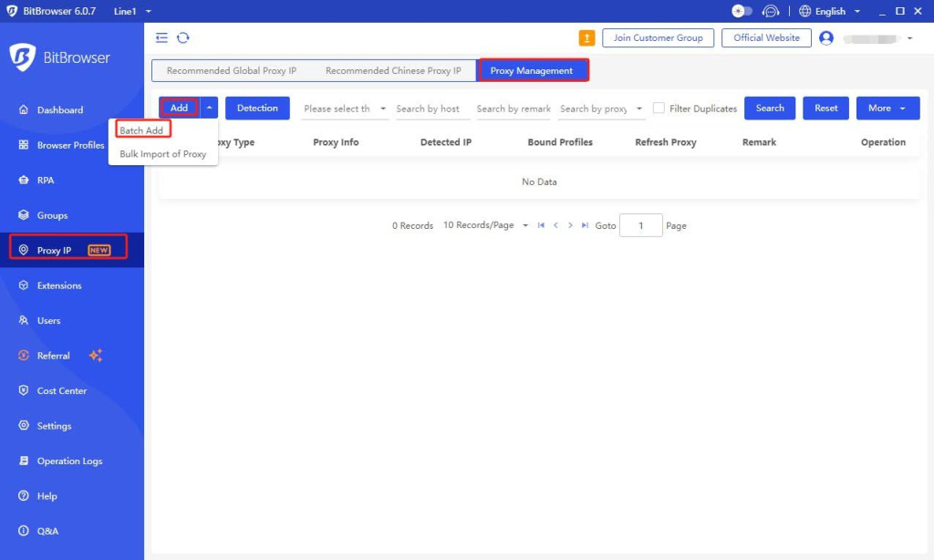Open the RPA section
The image size is (934, 560).
tap(46, 181)
